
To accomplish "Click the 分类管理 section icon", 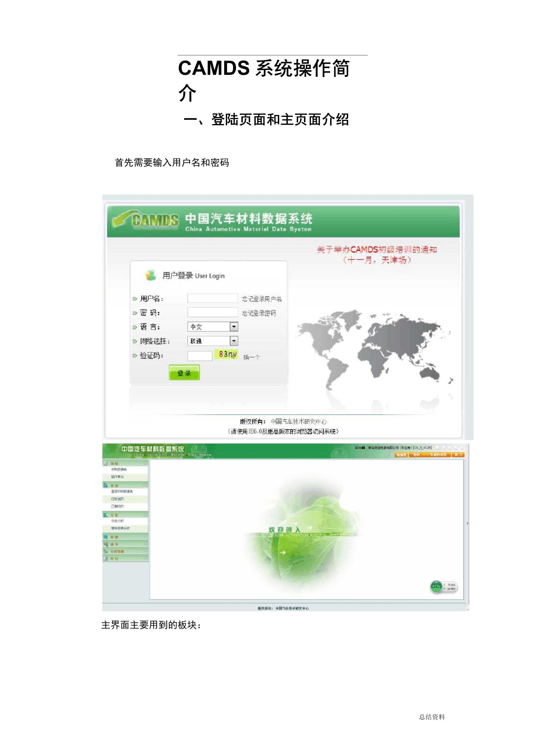I will coord(105,551).
